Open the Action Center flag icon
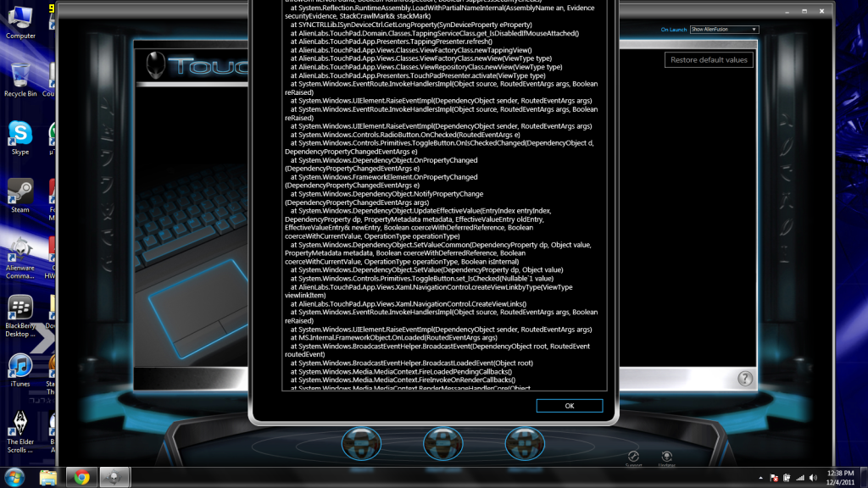This screenshot has height=488, width=868. click(774, 478)
